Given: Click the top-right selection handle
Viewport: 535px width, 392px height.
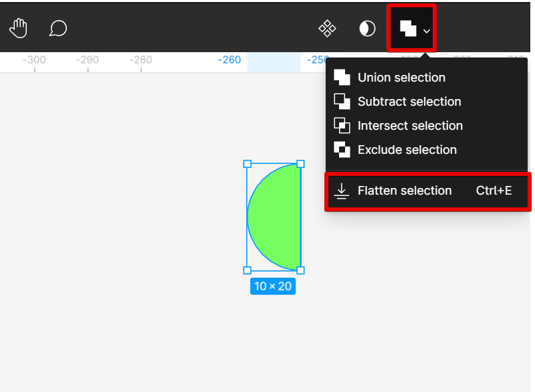Looking at the screenshot, I should click(x=300, y=164).
